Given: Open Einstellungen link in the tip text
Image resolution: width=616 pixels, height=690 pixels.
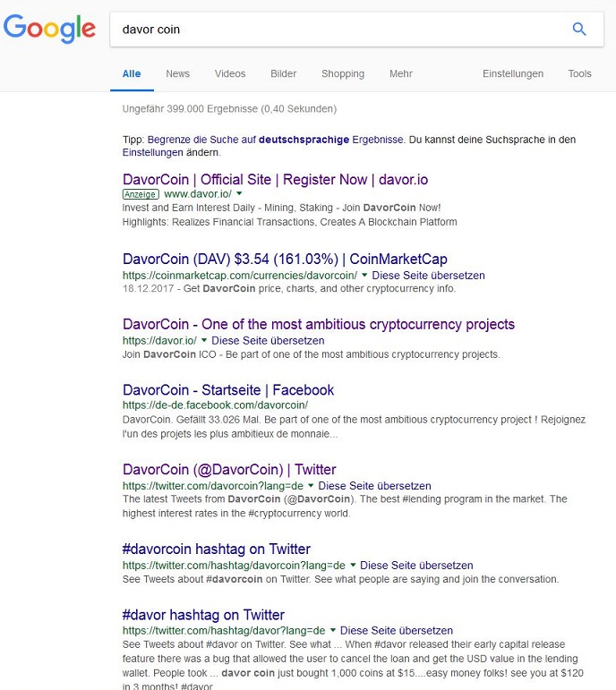Looking at the screenshot, I should 152,152.
